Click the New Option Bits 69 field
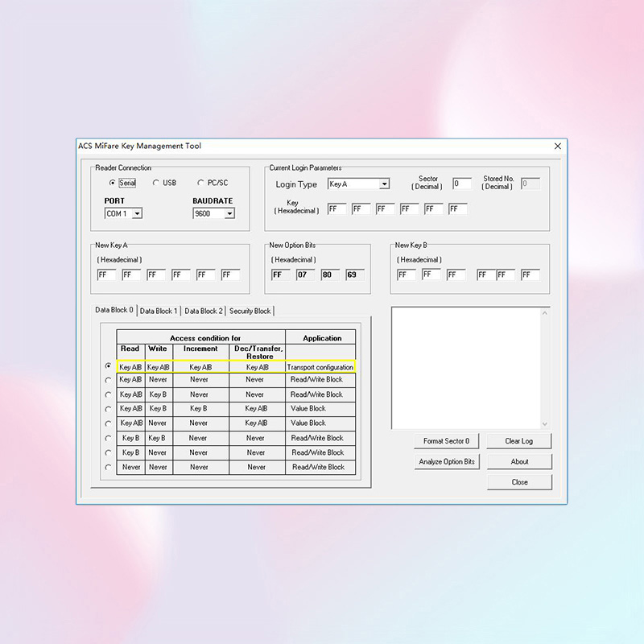The width and height of the screenshot is (644, 644). point(355,275)
